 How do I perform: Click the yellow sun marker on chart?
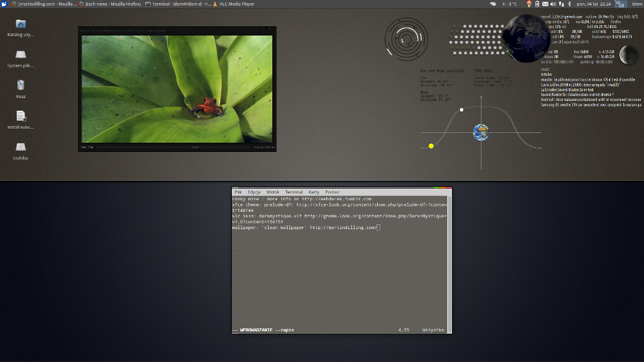pos(431,146)
